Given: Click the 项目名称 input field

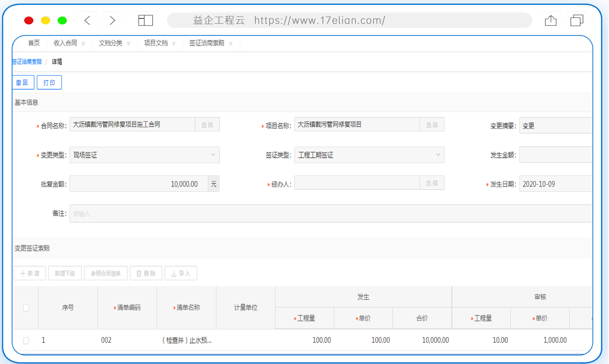Looking at the screenshot, I should pos(357,125).
